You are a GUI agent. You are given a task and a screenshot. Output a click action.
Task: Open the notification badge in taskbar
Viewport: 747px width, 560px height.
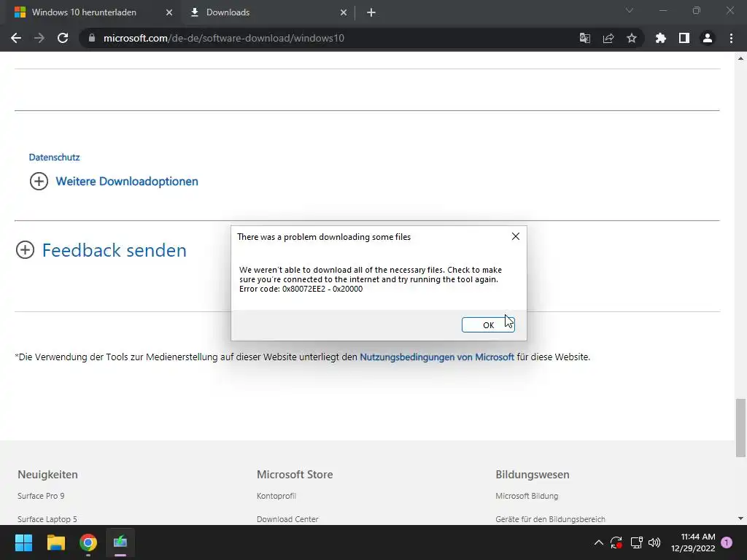pyautogui.click(x=727, y=542)
